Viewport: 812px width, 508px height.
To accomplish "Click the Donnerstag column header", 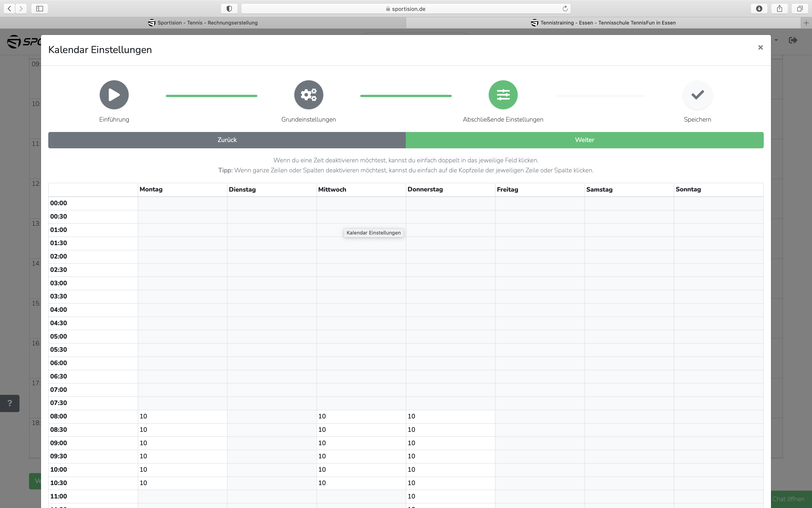I will pos(450,190).
